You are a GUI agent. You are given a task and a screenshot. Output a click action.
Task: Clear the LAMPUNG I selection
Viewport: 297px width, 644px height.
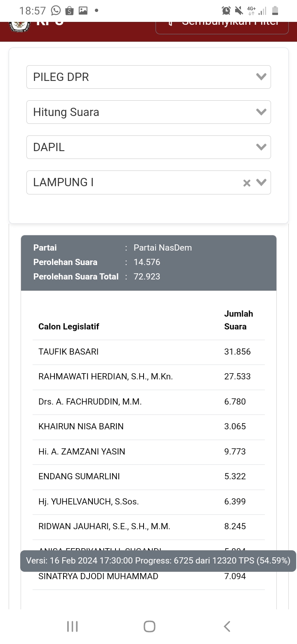point(247,183)
